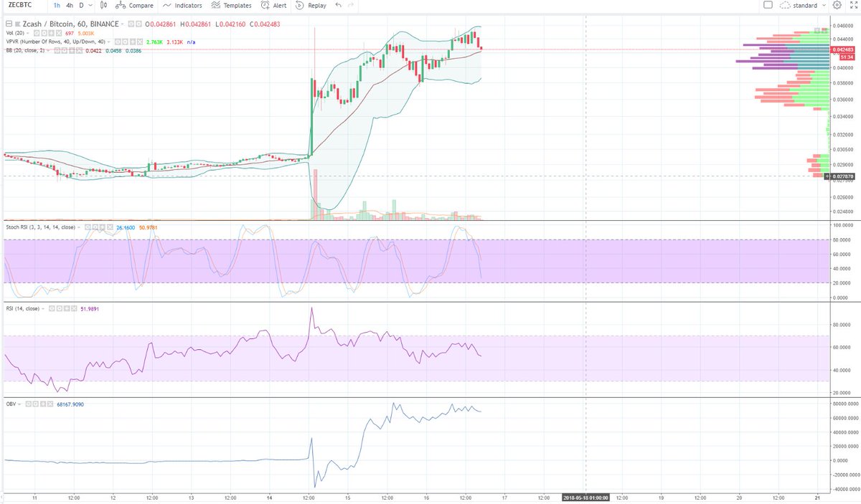Screen dimensions: 861x504
Task: Toggle visibility of OBV indicator
Action: point(29,404)
